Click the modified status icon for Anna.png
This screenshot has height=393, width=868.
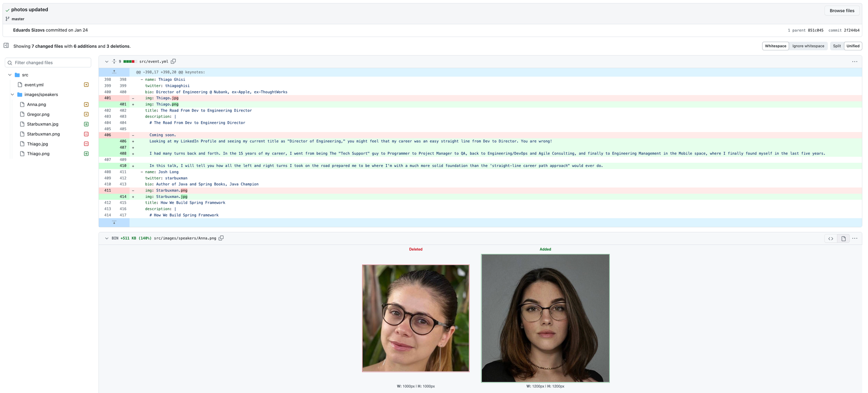coord(86,105)
